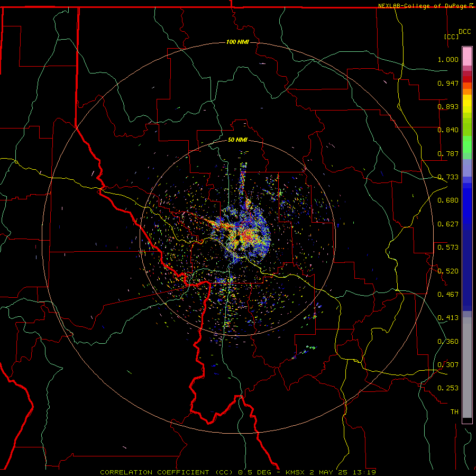Click the [CC] legend unit label

[451, 36]
